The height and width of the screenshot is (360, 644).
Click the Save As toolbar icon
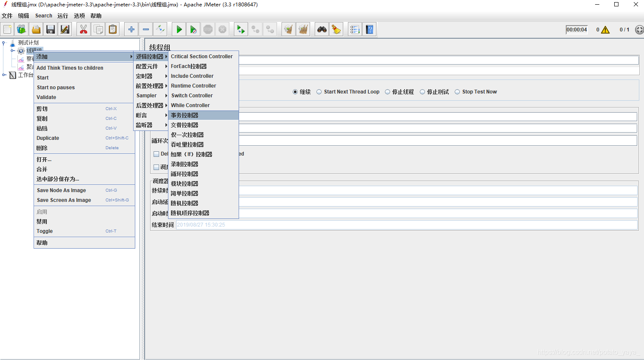coord(65,29)
